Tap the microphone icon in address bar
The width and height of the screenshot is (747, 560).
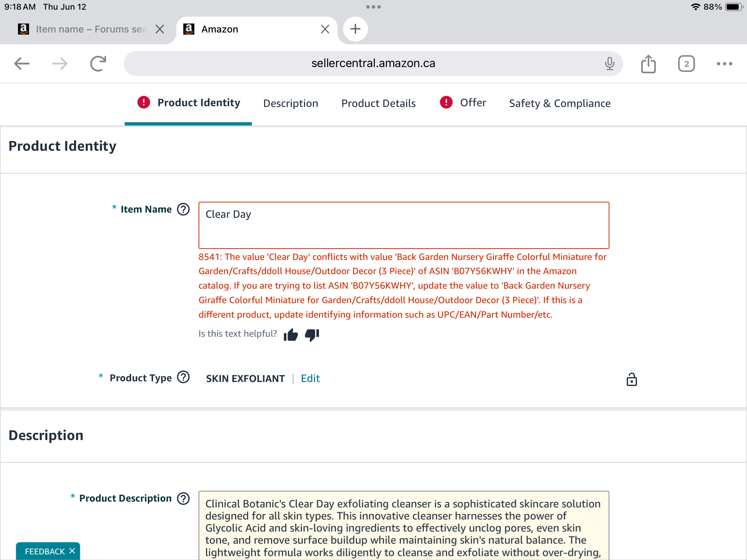click(x=610, y=64)
